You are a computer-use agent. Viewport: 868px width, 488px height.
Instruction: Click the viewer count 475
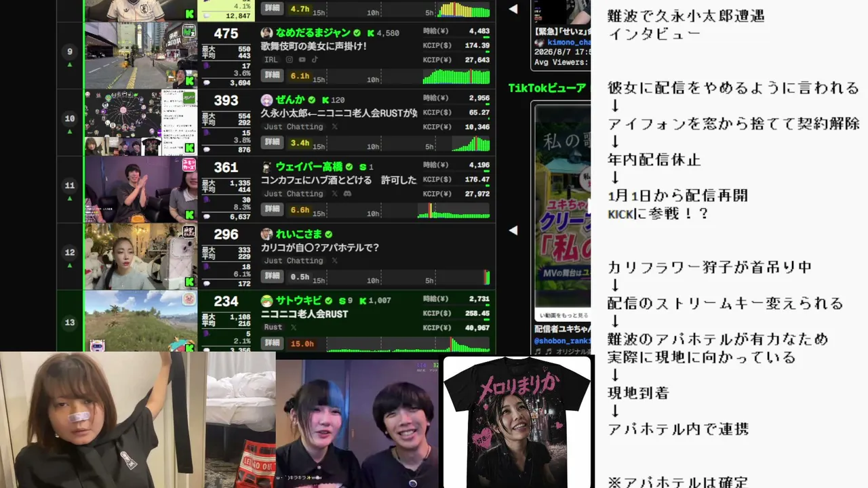(226, 33)
